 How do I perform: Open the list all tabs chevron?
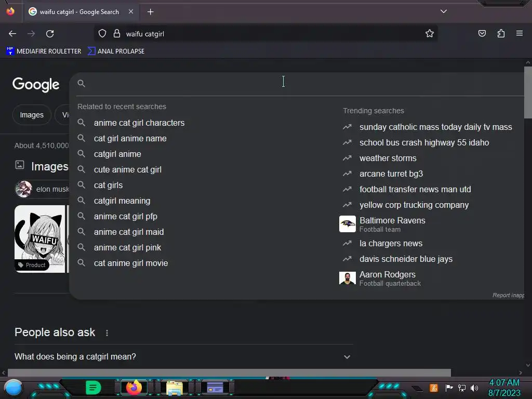(444, 11)
